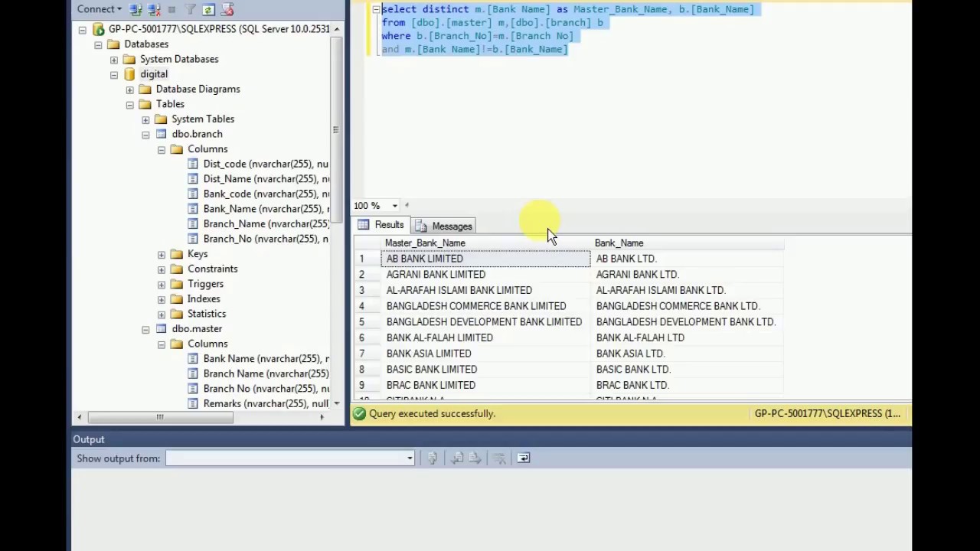Click the Remarks column icon
The height and width of the screenshot is (551, 980).
[x=193, y=403]
